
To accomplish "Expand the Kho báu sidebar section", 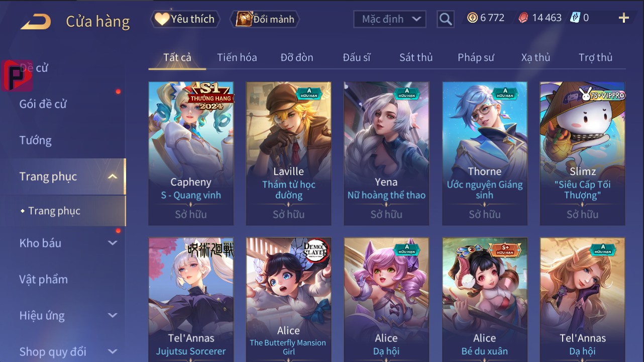I will pyautogui.click(x=113, y=243).
